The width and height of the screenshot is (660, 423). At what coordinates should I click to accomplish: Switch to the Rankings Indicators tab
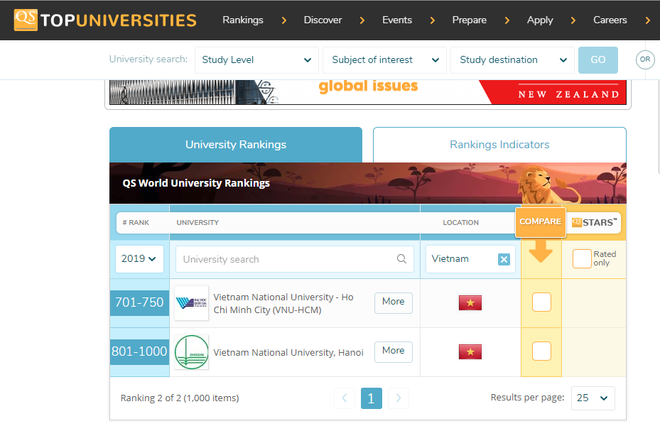pos(499,145)
